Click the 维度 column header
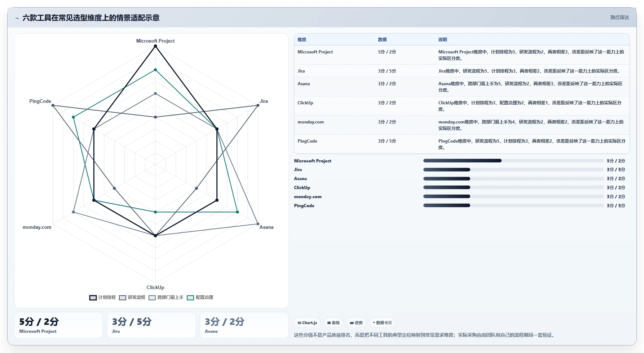644x353 pixels. [x=302, y=40]
